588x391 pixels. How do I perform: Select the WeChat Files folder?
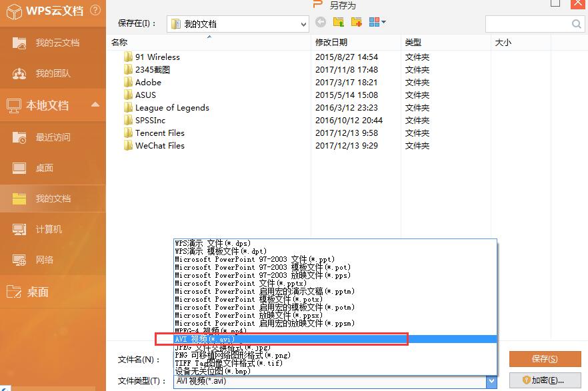pos(160,146)
